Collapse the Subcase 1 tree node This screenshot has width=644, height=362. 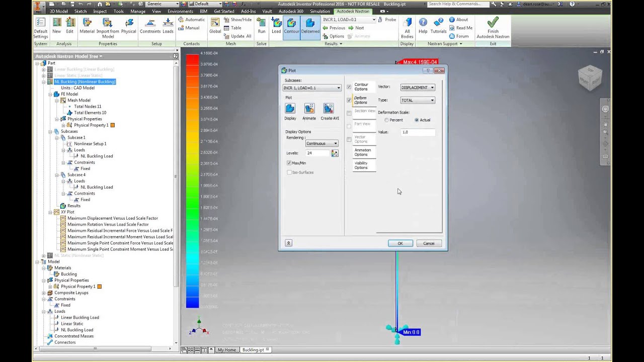(57, 137)
